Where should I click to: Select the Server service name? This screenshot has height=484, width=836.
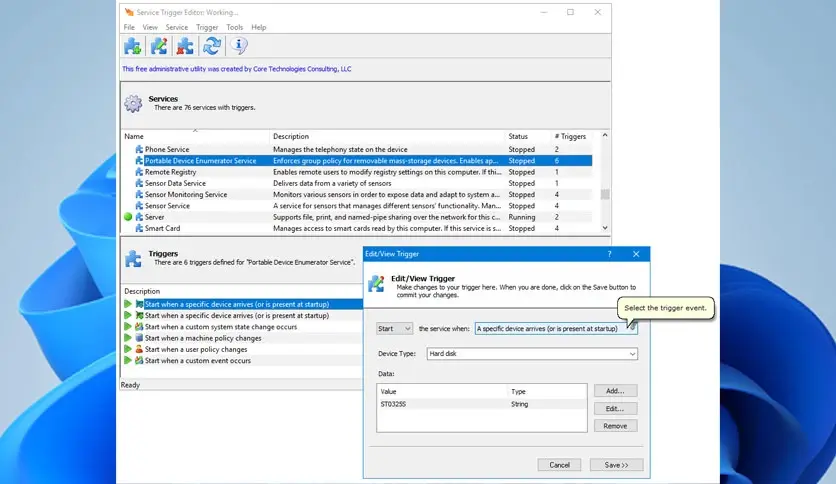[x=155, y=217]
